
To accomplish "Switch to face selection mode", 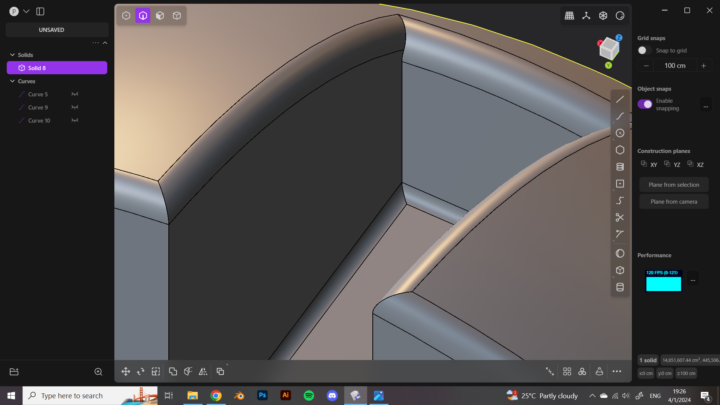I will (x=160, y=16).
